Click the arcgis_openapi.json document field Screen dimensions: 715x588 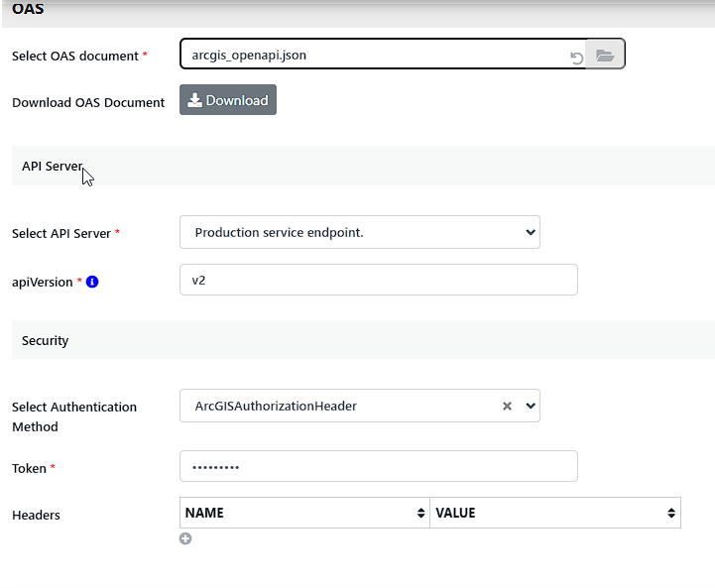[372, 56]
